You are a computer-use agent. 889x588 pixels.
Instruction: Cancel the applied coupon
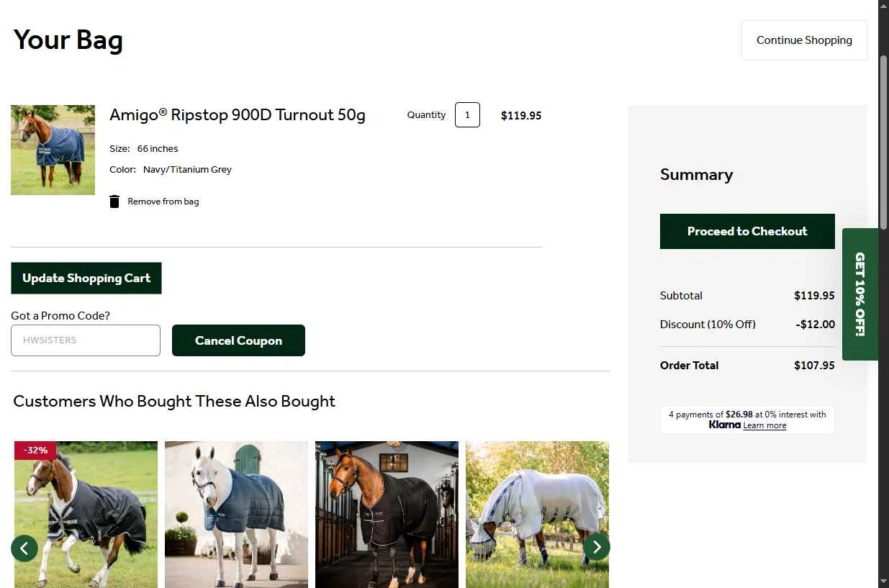click(238, 340)
